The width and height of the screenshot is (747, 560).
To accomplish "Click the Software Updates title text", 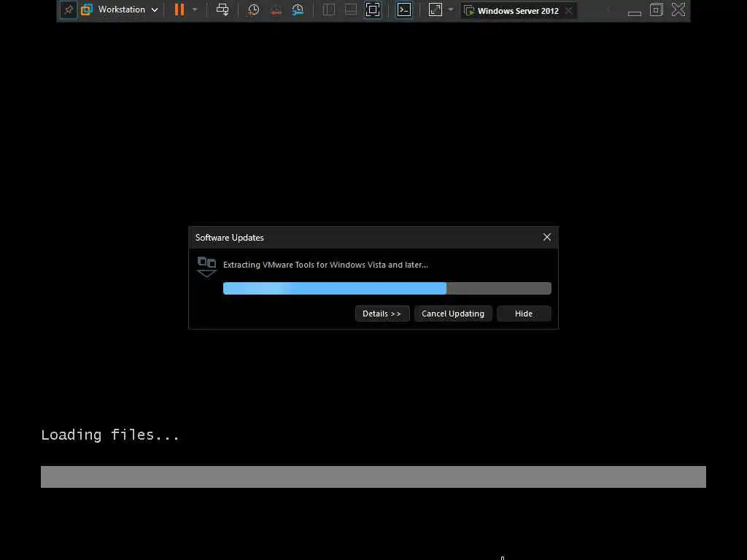I will (x=229, y=238).
